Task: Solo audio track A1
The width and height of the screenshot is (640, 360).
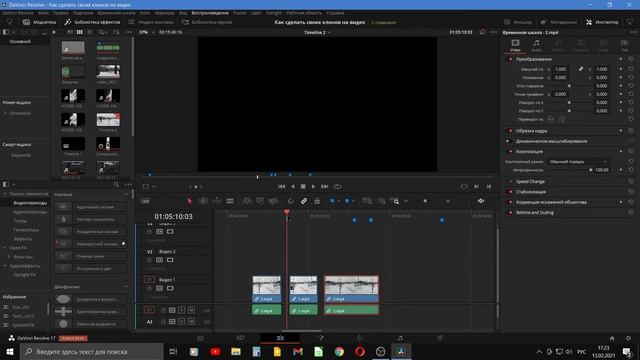Action: coord(182,310)
